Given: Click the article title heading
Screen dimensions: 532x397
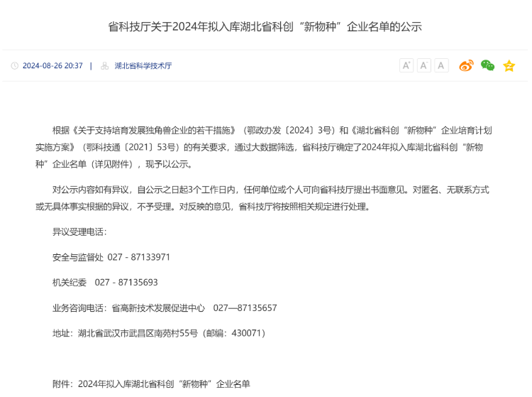Looking at the screenshot, I should point(265,27).
